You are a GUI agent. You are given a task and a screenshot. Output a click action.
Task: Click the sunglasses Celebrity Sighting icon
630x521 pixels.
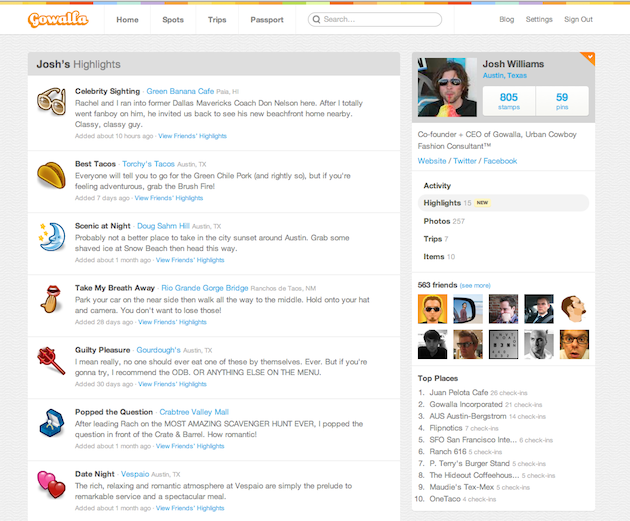(x=51, y=101)
